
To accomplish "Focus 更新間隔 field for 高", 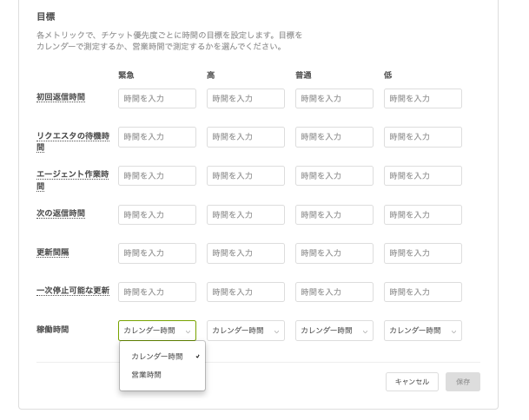I will pyautogui.click(x=246, y=253).
